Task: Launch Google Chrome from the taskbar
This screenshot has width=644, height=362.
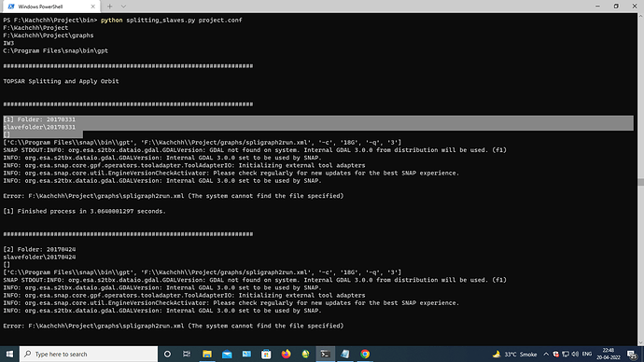Action: (365, 354)
